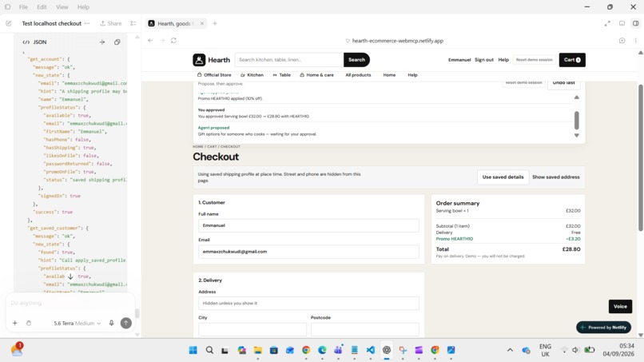Click Sign out link
This screenshot has height=362, width=644.
pyautogui.click(x=484, y=60)
